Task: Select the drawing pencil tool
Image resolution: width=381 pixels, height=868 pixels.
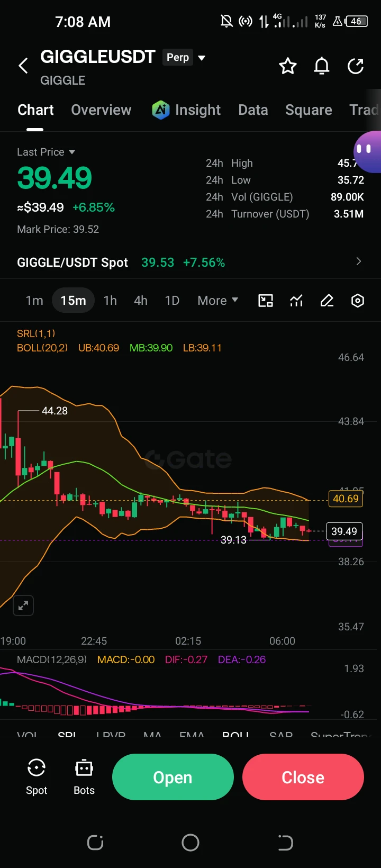Action: 327,301
